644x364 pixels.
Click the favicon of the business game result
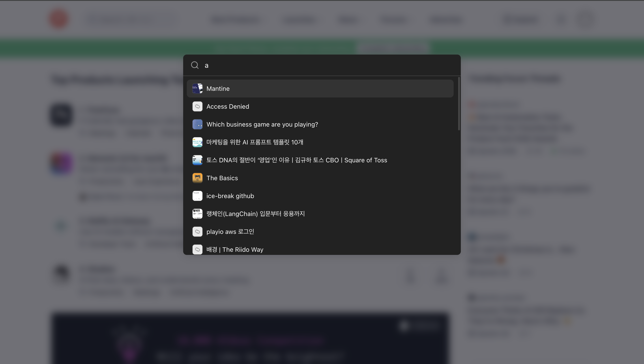pos(197,124)
